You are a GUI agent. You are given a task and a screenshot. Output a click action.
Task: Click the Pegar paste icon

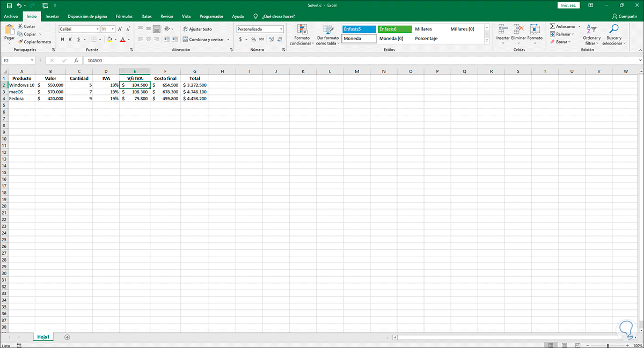pos(10,29)
